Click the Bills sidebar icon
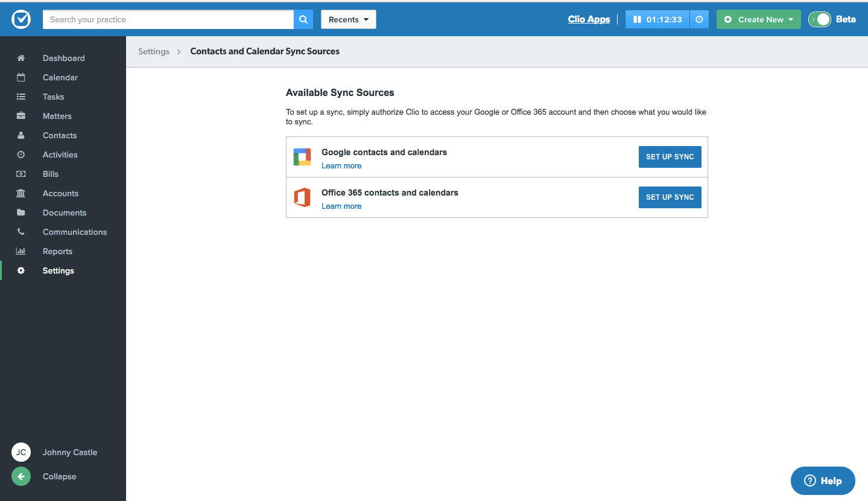 click(21, 174)
